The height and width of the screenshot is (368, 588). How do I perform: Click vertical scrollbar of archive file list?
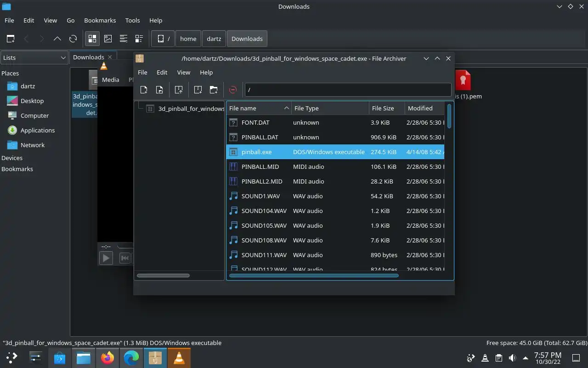(x=449, y=116)
